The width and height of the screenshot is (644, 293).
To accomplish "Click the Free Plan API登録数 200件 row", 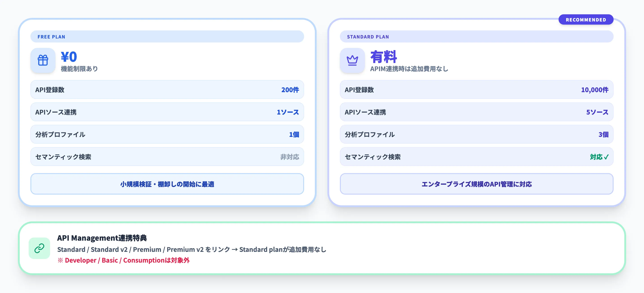I will click(167, 90).
